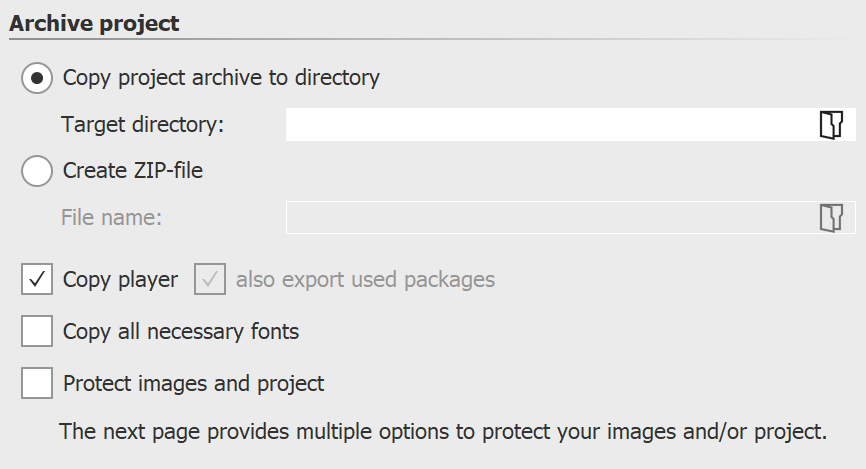Click the note about next page protection options
The width and height of the screenshot is (866, 469).
(x=443, y=432)
